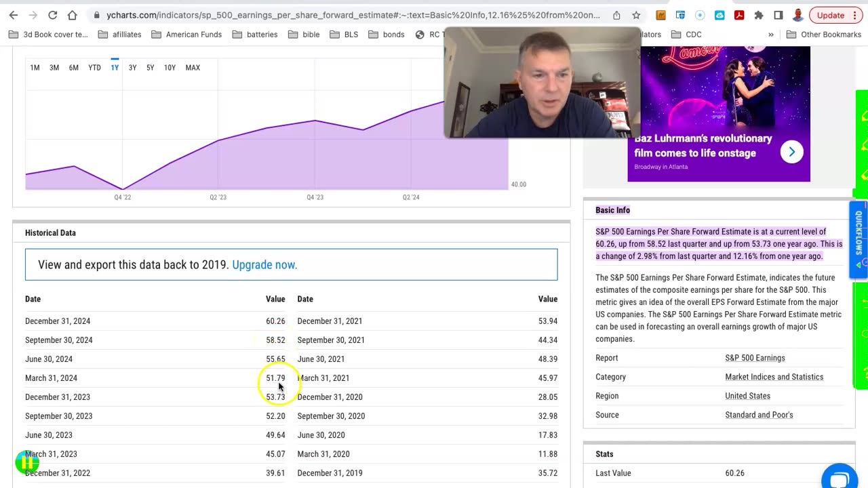Open the blue cloud extension icon
Viewport: 868px width, 488px height.
(x=719, y=15)
